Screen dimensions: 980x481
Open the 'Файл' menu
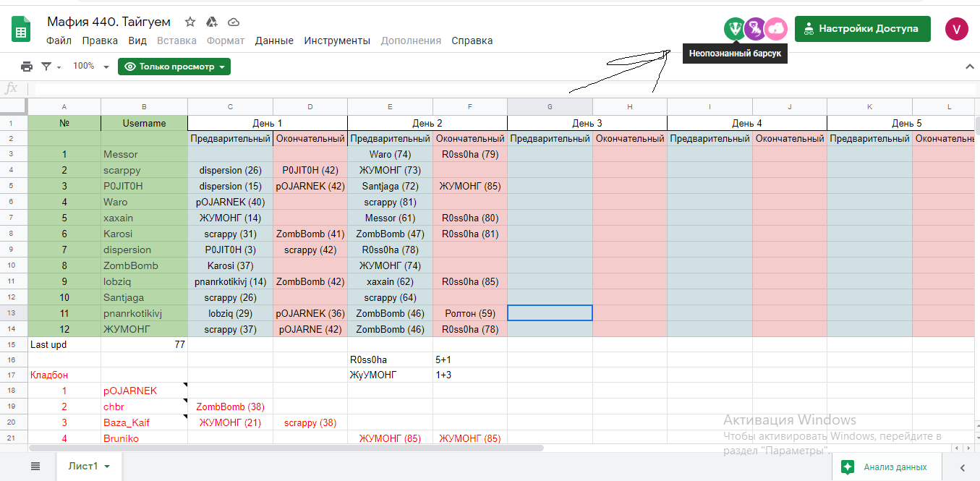coord(59,41)
